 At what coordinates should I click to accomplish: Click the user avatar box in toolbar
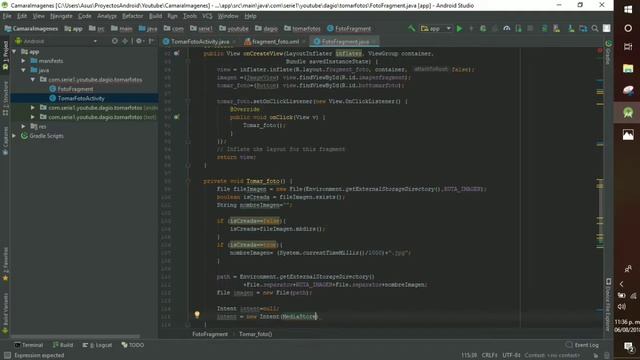coord(607,28)
